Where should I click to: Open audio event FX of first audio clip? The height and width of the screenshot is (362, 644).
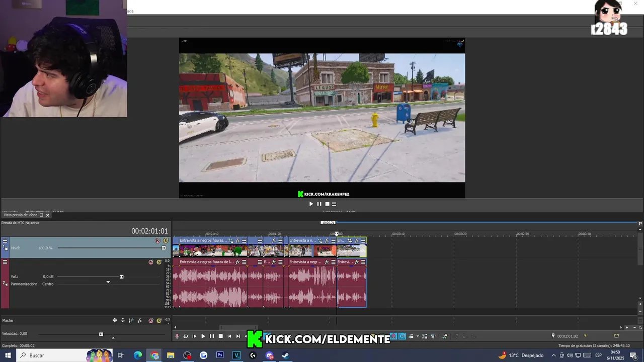click(x=237, y=262)
